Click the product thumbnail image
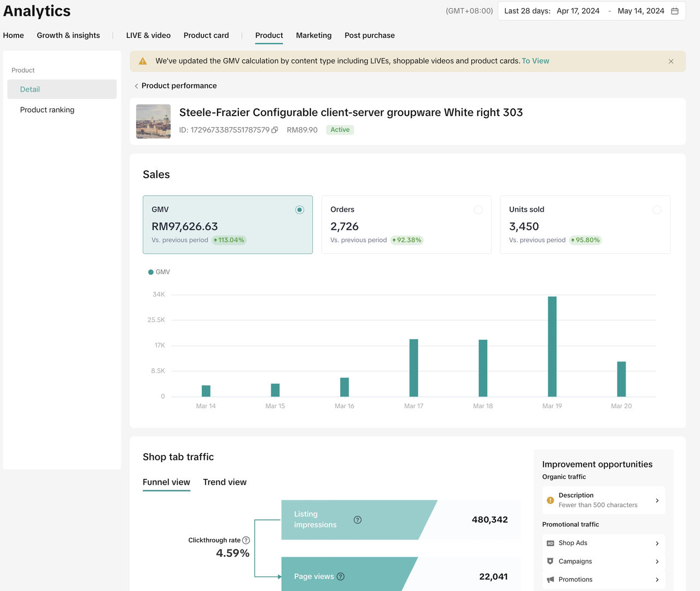Image resolution: width=700 pixels, height=591 pixels. [x=153, y=121]
